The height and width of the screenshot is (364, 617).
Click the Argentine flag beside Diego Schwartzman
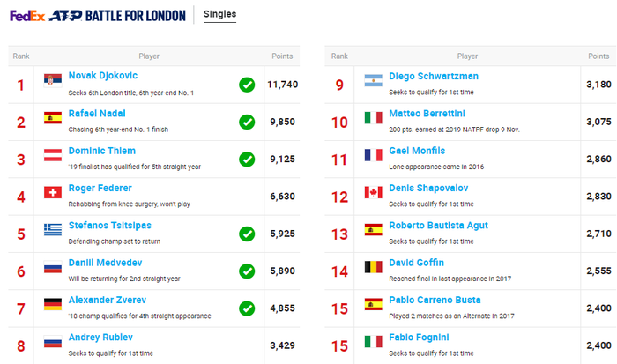pos(374,80)
